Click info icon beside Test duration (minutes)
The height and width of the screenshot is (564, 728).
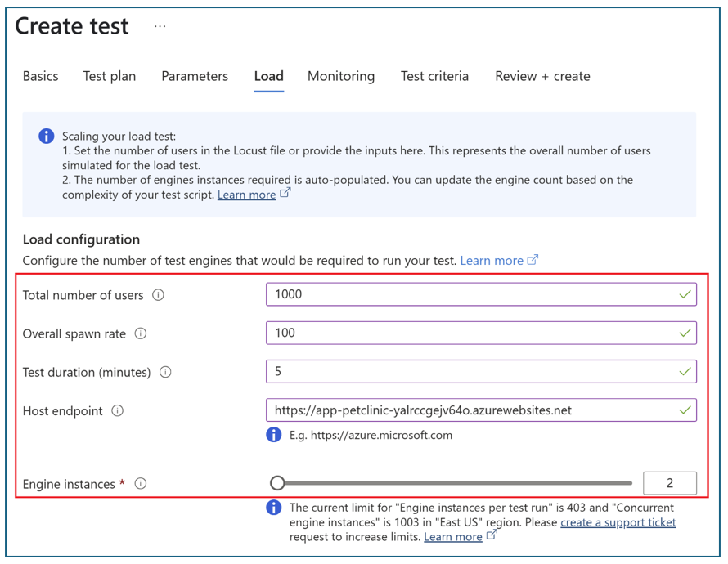pos(165,372)
